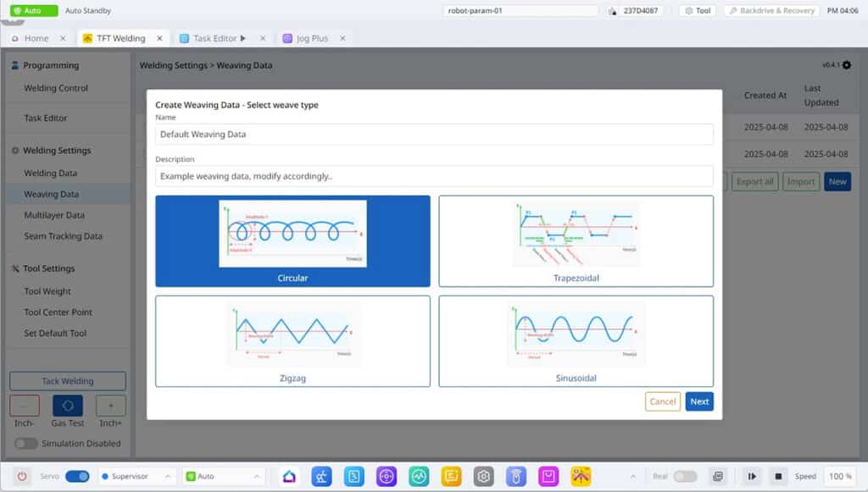Open Seam Tracking Data in sidebar

click(x=63, y=236)
